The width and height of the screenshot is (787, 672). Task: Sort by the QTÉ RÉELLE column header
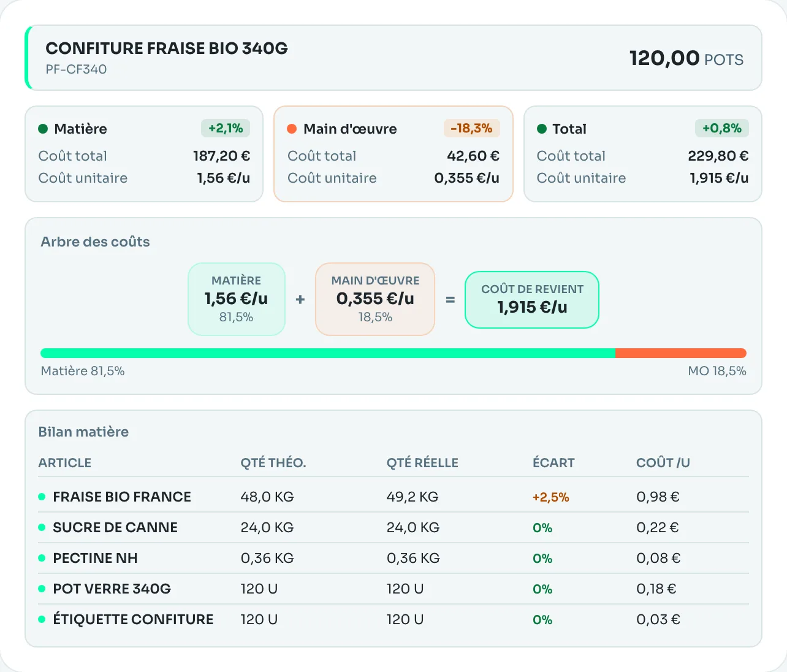tap(422, 463)
